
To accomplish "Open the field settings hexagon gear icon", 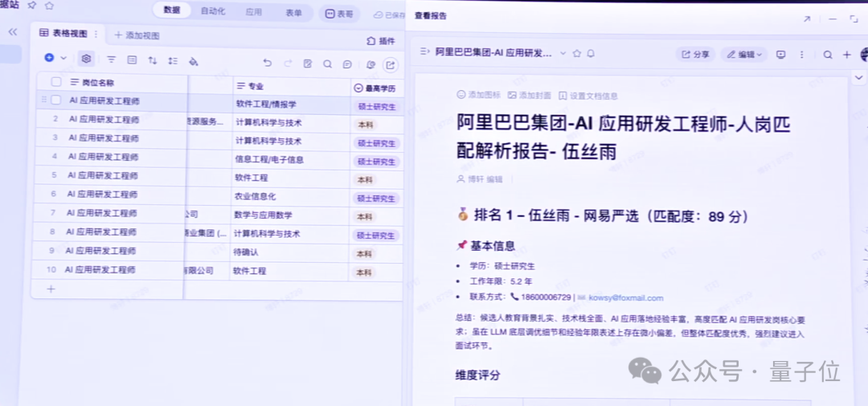I will pyautogui.click(x=86, y=59).
